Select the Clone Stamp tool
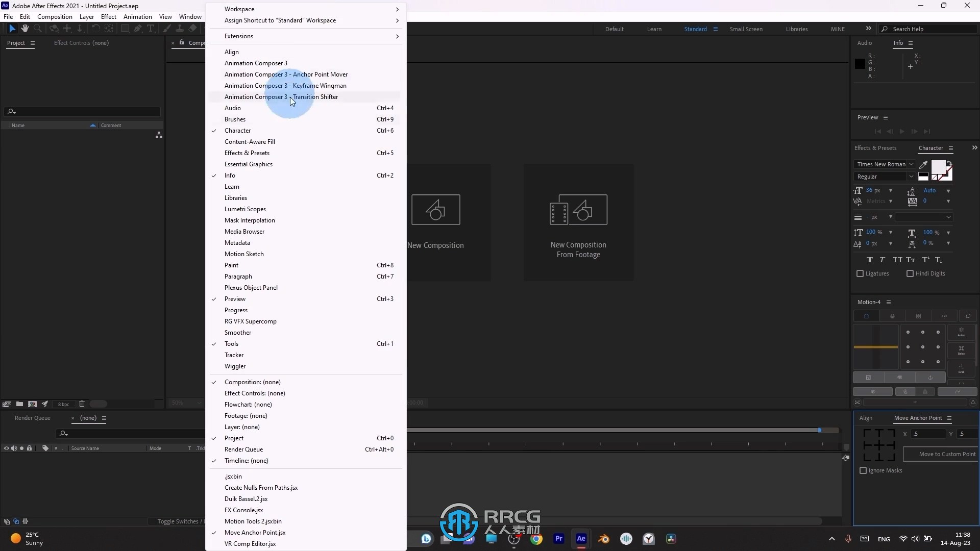The image size is (980, 551). tap(180, 29)
